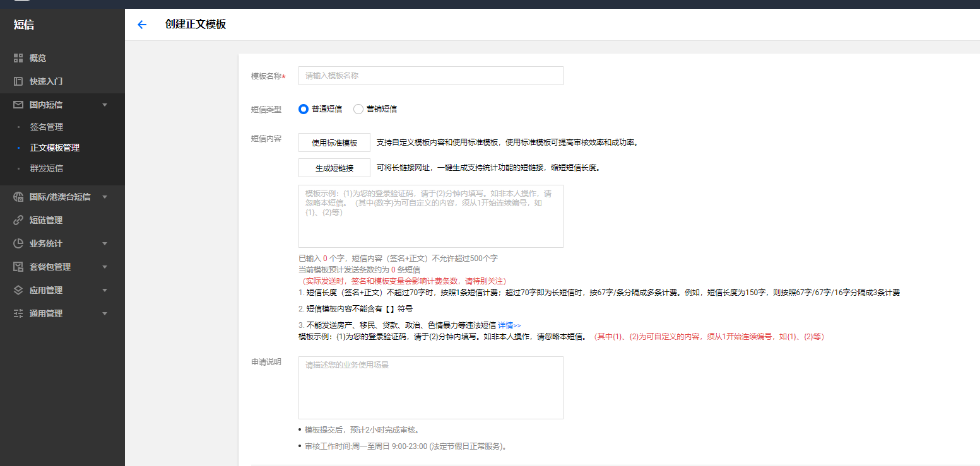
Task: Open the 概览 overview grid icon
Action: pyautogui.click(x=18, y=58)
